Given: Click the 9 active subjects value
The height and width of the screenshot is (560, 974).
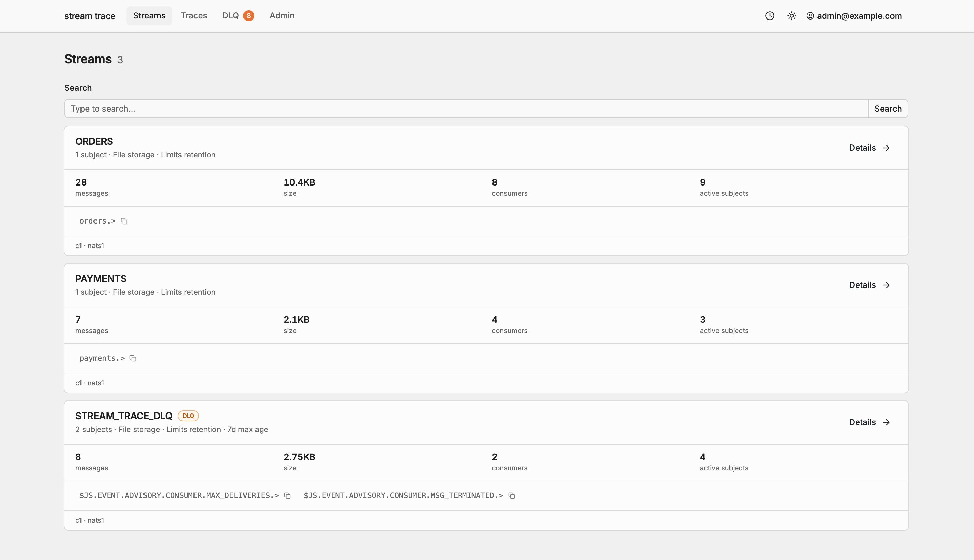Looking at the screenshot, I should pyautogui.click(x=703, y=182).
